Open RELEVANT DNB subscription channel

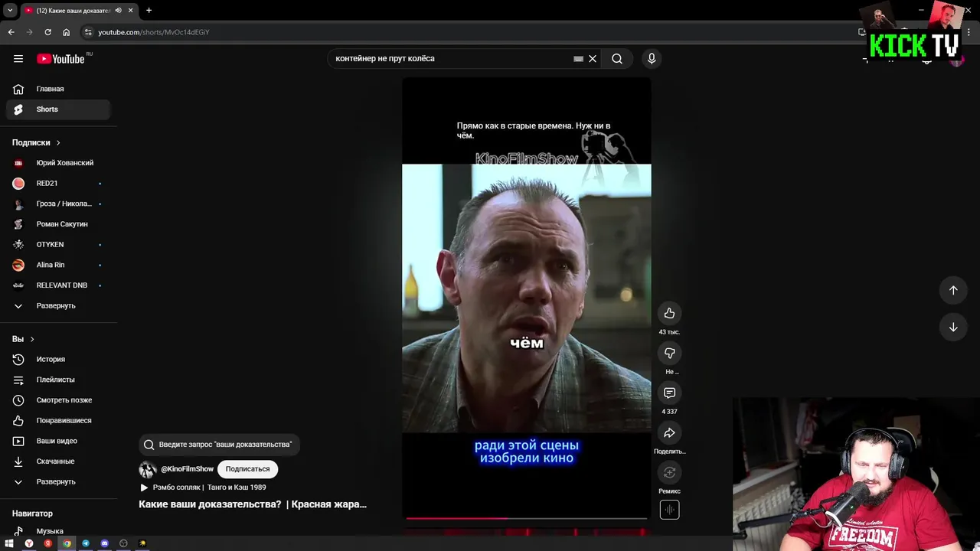[58, 285]
